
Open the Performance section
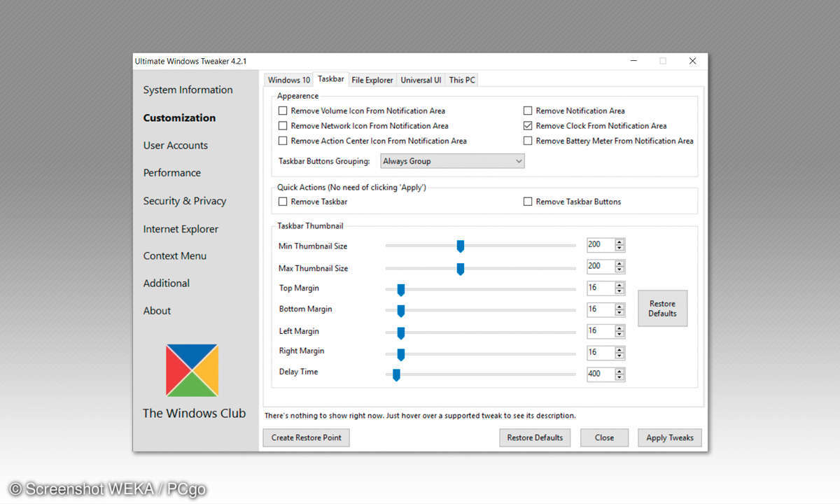point(172,173)
